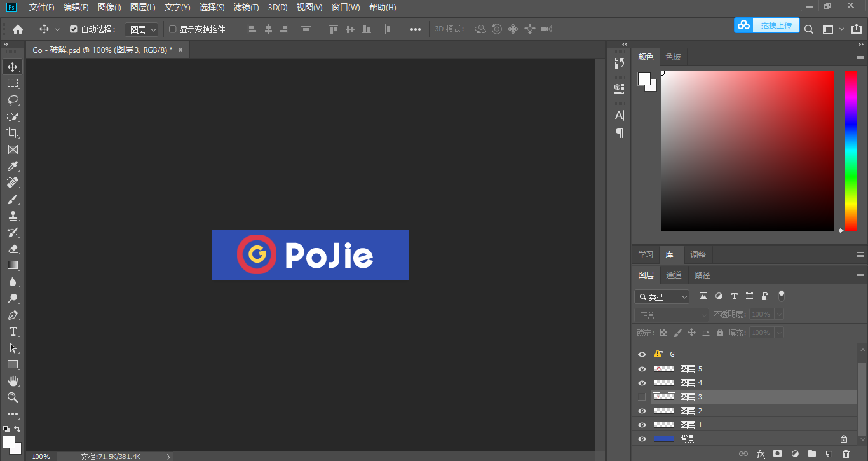Click the new adjustment layer icon

coord(794,454)
